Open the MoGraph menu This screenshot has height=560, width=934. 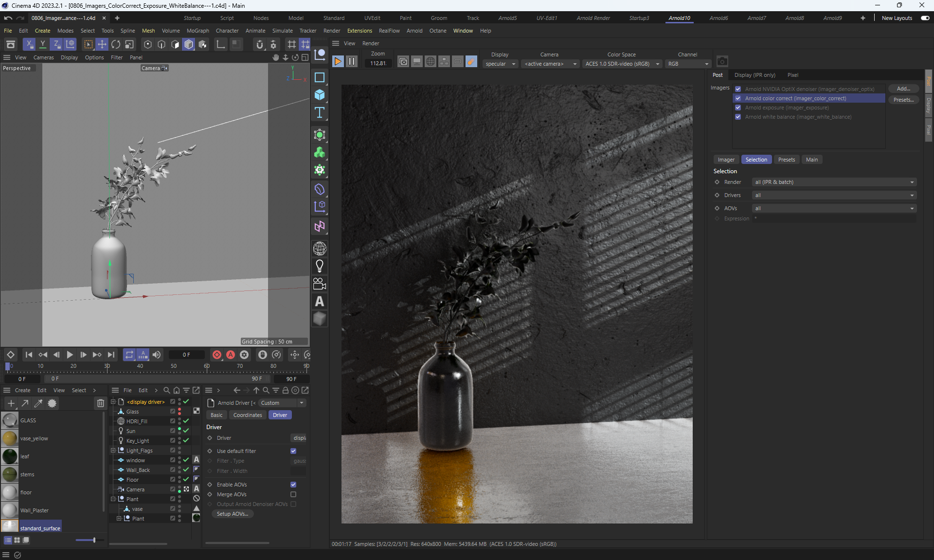tap(198, 31)
